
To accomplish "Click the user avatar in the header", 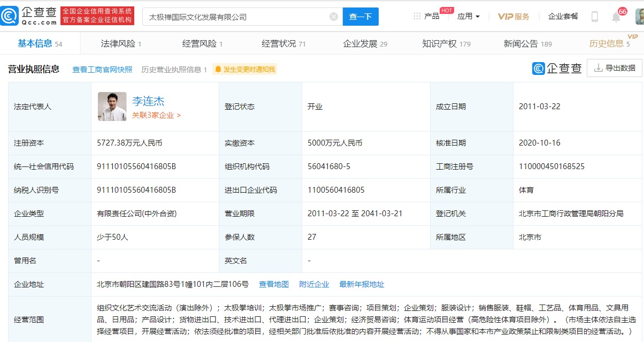I will tap(639, 17).
